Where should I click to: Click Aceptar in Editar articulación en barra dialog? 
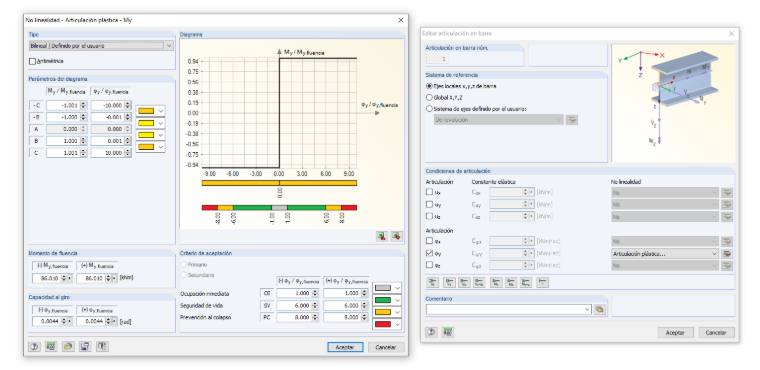point(676,333)
